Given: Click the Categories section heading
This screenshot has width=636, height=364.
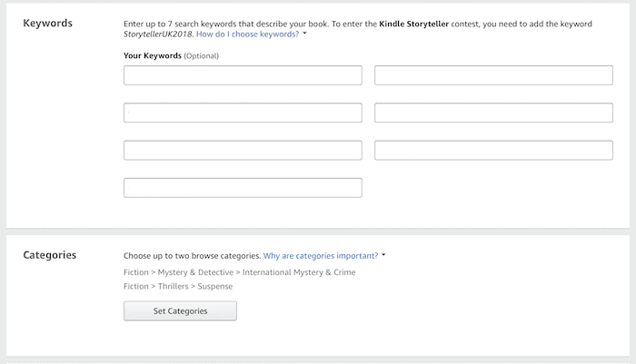Looking at the screenshot, I should [x=49, y=255].
